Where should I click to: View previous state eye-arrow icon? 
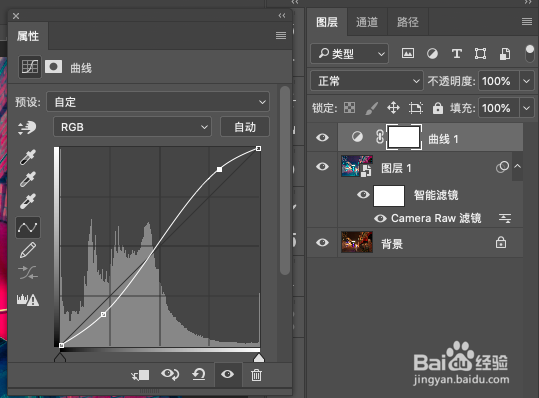tap(170, 374)
